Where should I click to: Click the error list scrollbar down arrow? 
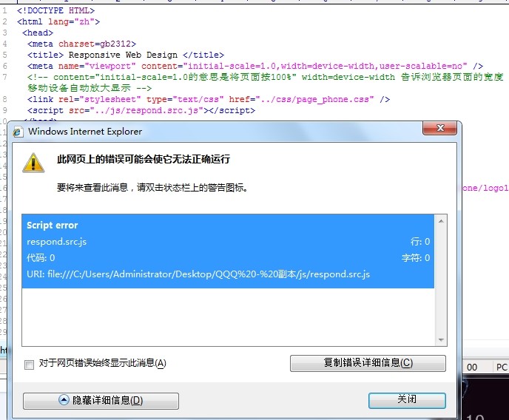(441, 340)
